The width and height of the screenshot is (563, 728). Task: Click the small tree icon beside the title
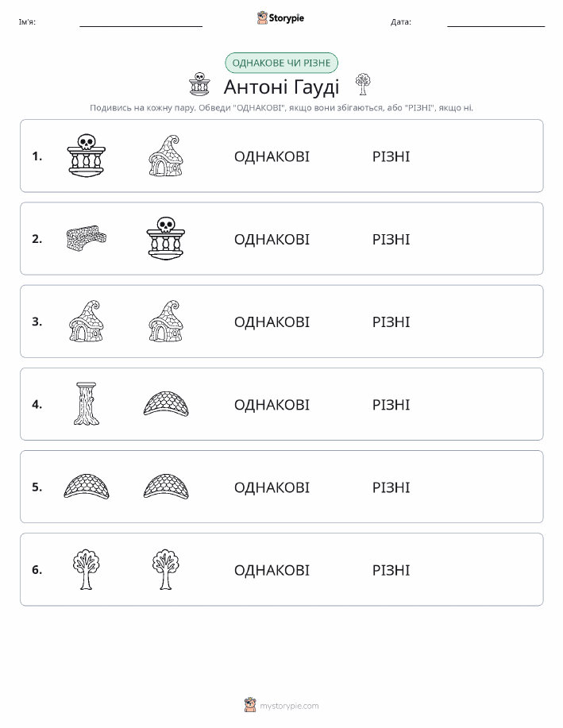[x=363, y=84]
